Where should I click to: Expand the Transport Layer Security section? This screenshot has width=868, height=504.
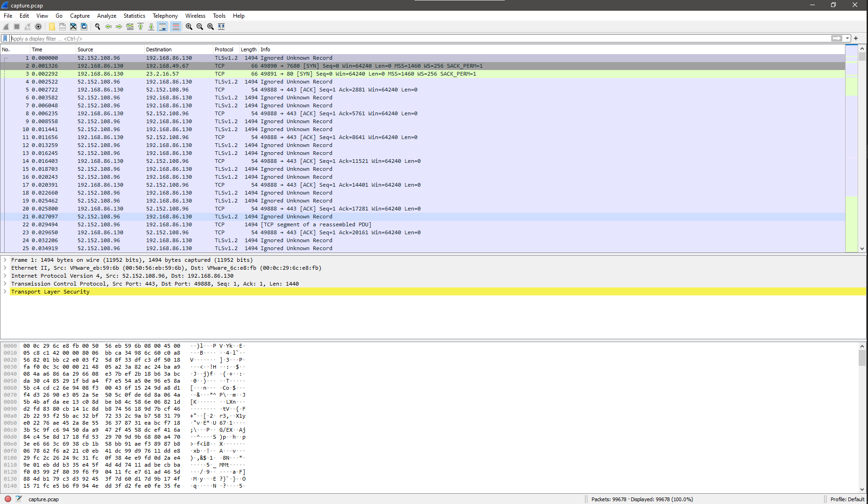click(x=5, y=292)
